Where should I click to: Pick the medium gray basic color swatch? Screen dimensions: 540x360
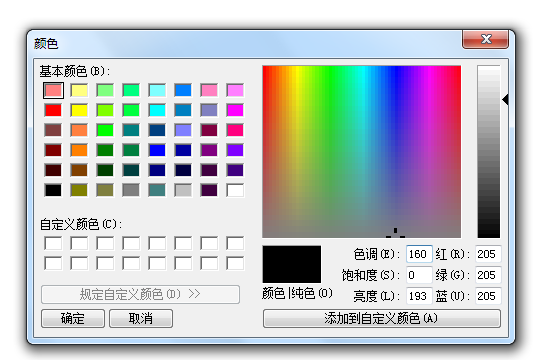tap(131, 190)
